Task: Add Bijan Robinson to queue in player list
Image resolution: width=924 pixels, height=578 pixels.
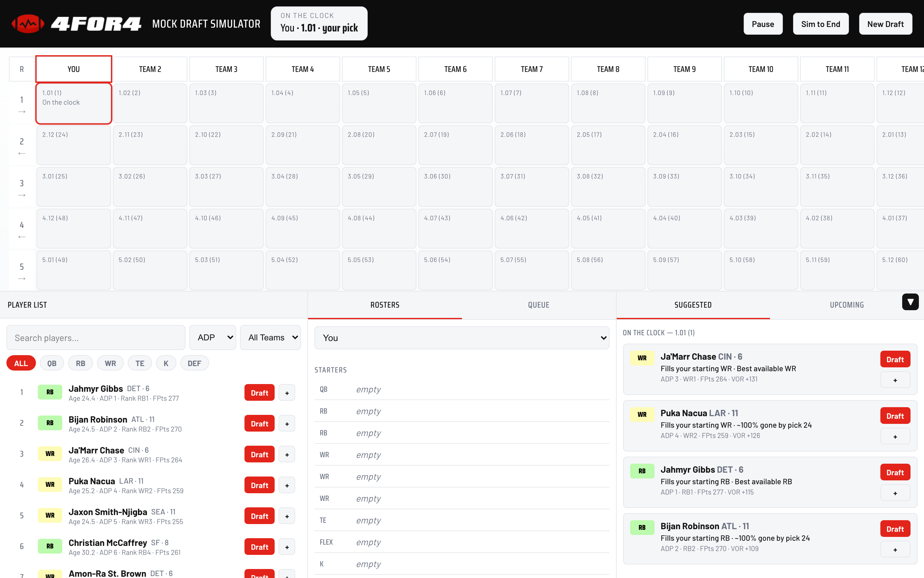Action: click(x=287, y=424)
